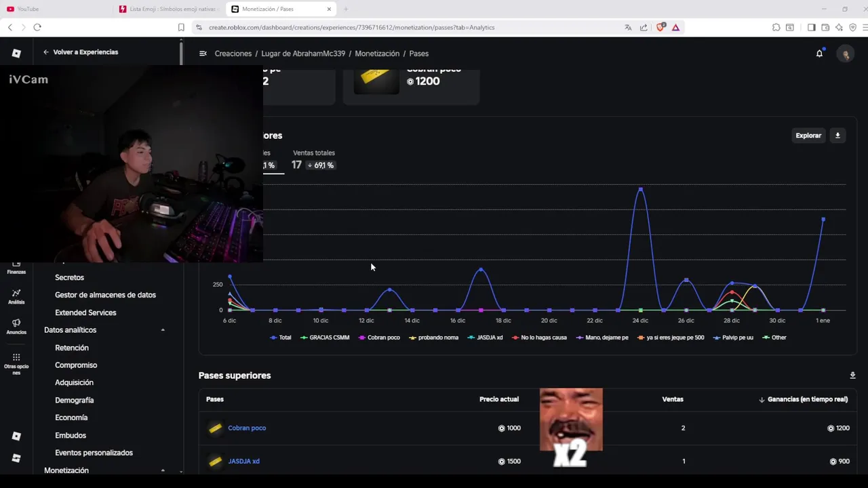Open the browser extensions puzzle icon
The image size is (868, 488).
776,27
